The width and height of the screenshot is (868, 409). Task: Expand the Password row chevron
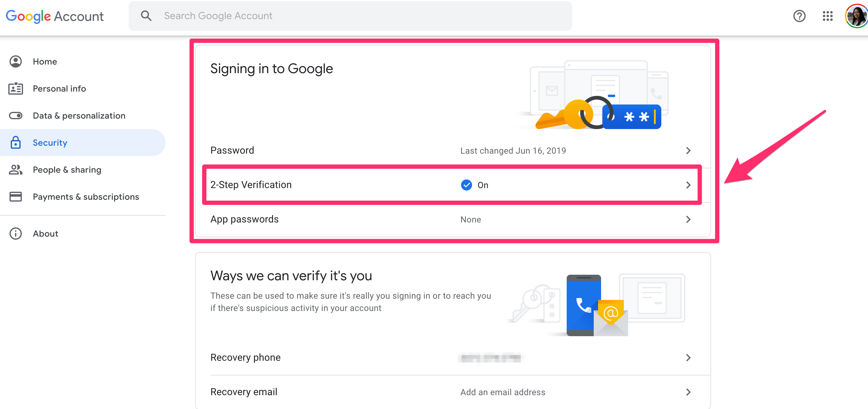tap(688, 151)
